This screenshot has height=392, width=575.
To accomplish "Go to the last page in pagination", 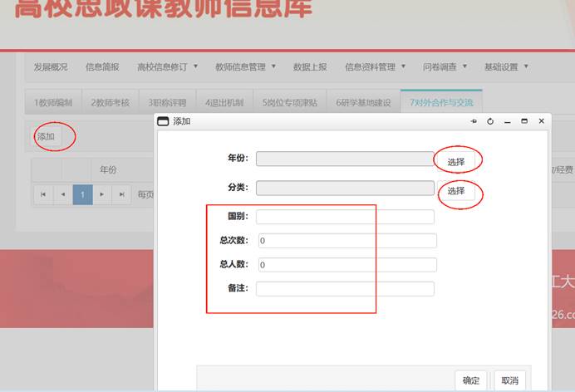I will click(122, 194).
